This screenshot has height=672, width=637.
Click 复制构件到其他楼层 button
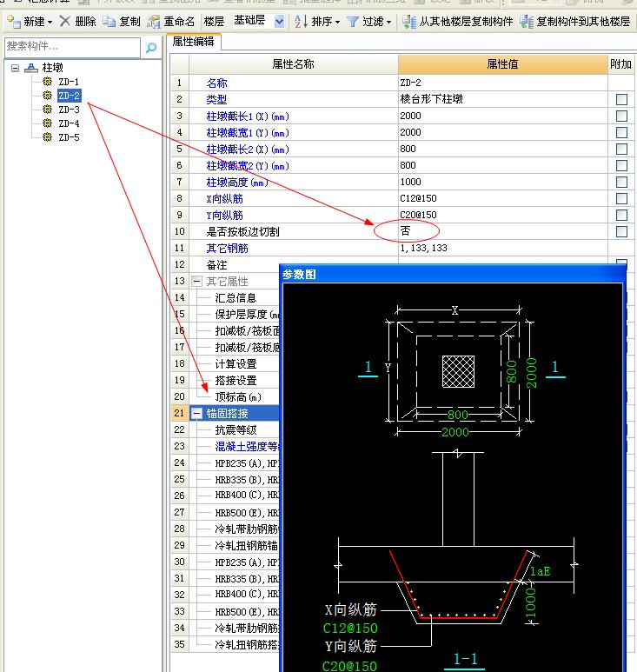click(575, 21)
